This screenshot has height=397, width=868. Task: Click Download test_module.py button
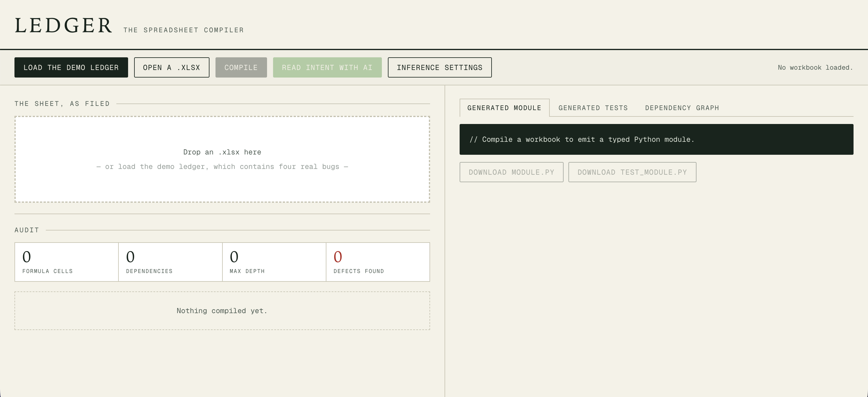(x=632, y=172)
